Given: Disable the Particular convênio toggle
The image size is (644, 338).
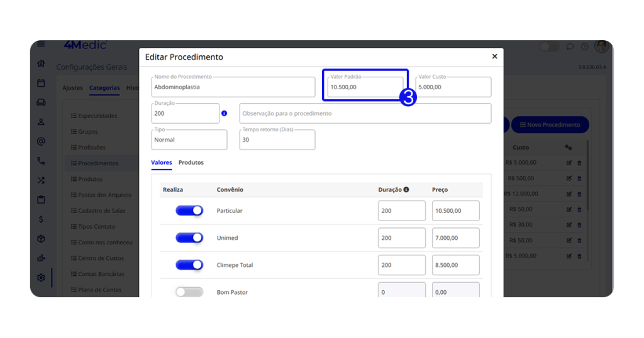Looking at the screenshot, I should (189, 210).
